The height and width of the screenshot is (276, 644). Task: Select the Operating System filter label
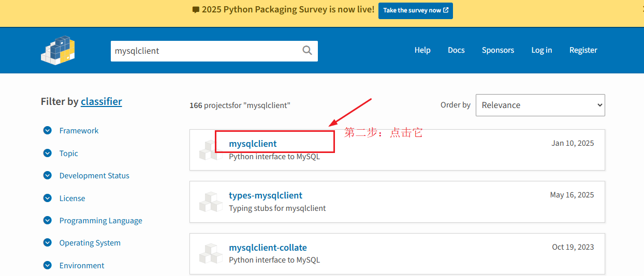click(x=90, y=243)
